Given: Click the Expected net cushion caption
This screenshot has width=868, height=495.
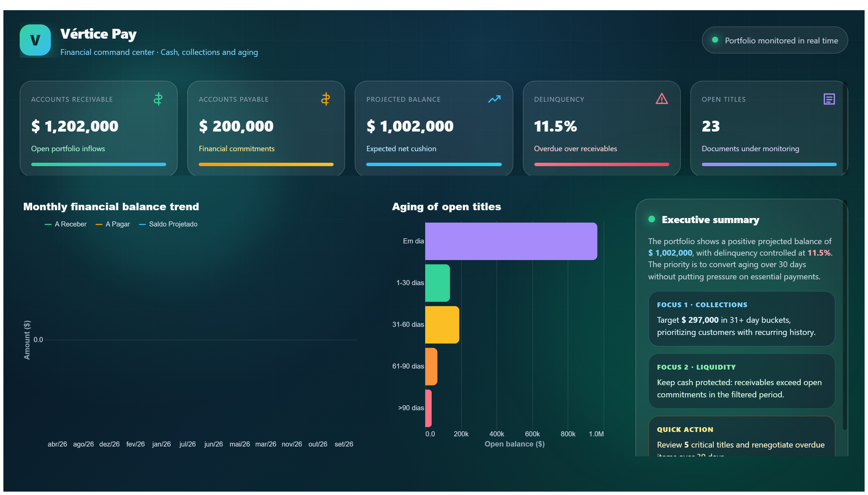Looking at the screenshot, I should [401, 148].
